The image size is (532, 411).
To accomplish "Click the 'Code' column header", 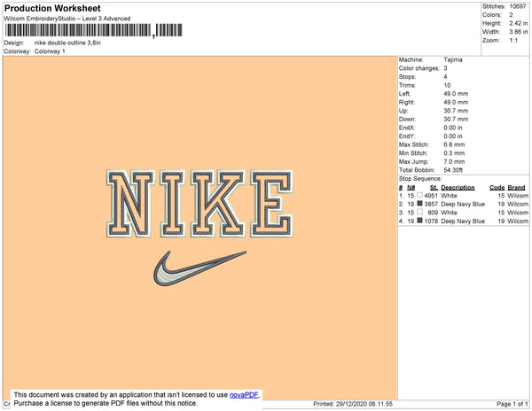I will coord(497,188).
